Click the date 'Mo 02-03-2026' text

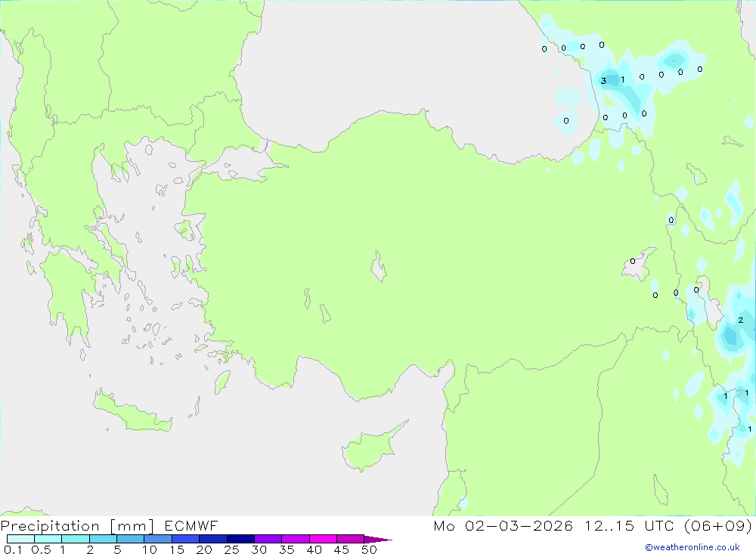pos(503,525)
